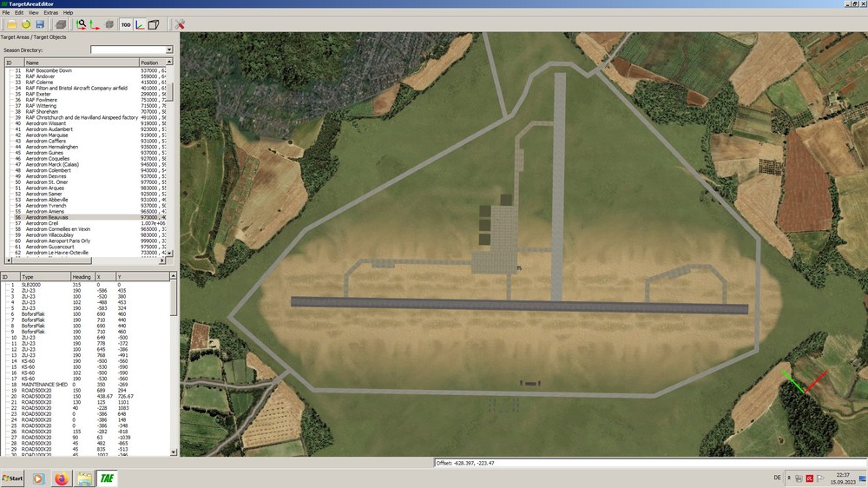Select RAF Boscombe Down in target list
The image size is (868, 488).
click(49, 70)
